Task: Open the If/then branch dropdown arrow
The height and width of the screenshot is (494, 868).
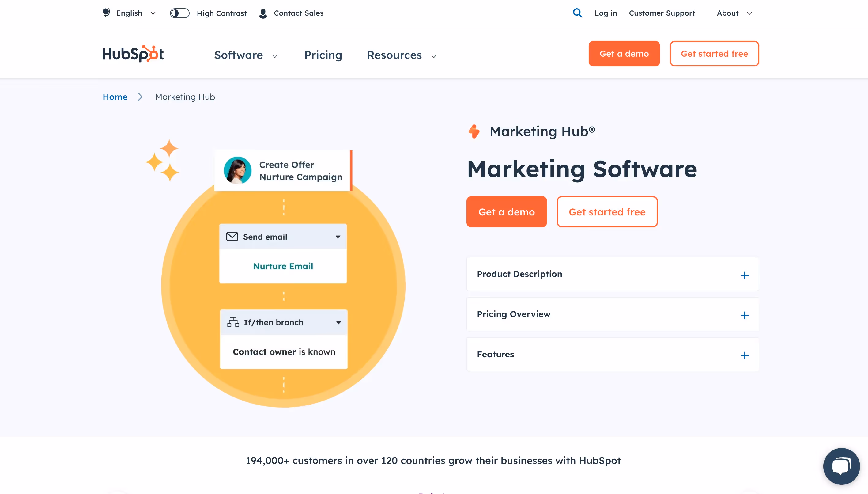Action: pyautogui.click(x=338, y=323)
